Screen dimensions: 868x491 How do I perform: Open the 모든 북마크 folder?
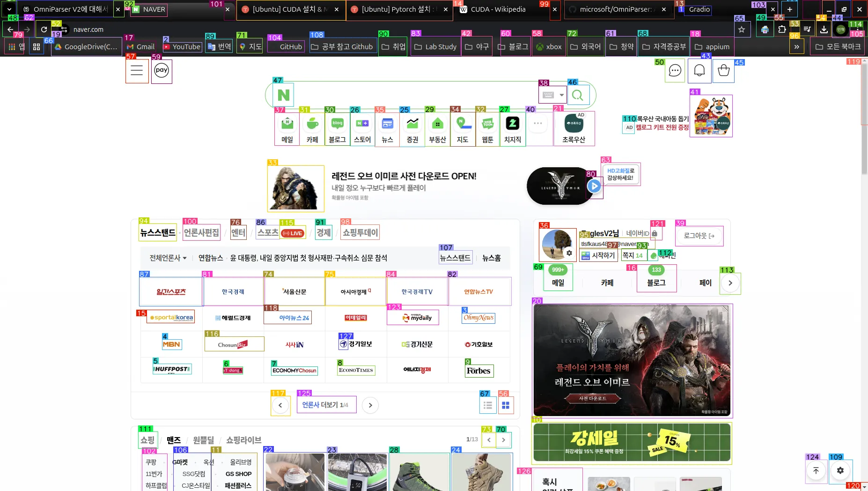tap(838, 47)
